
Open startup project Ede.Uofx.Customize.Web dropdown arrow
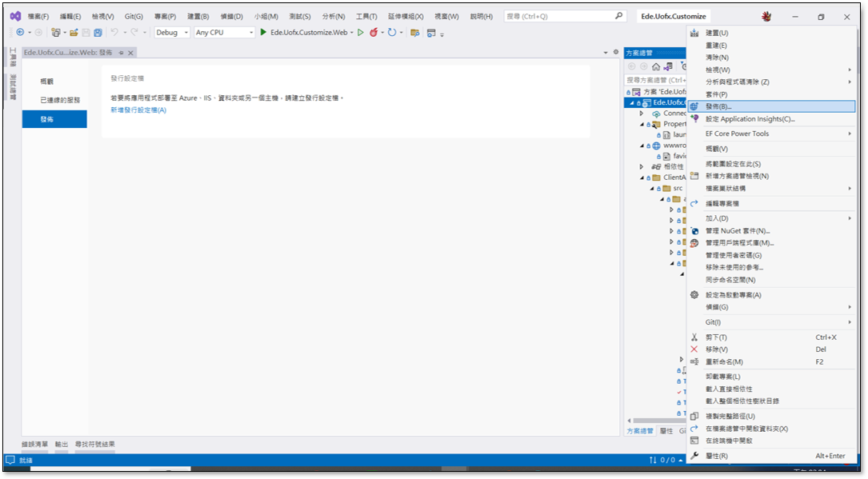[x=351, y=33]
